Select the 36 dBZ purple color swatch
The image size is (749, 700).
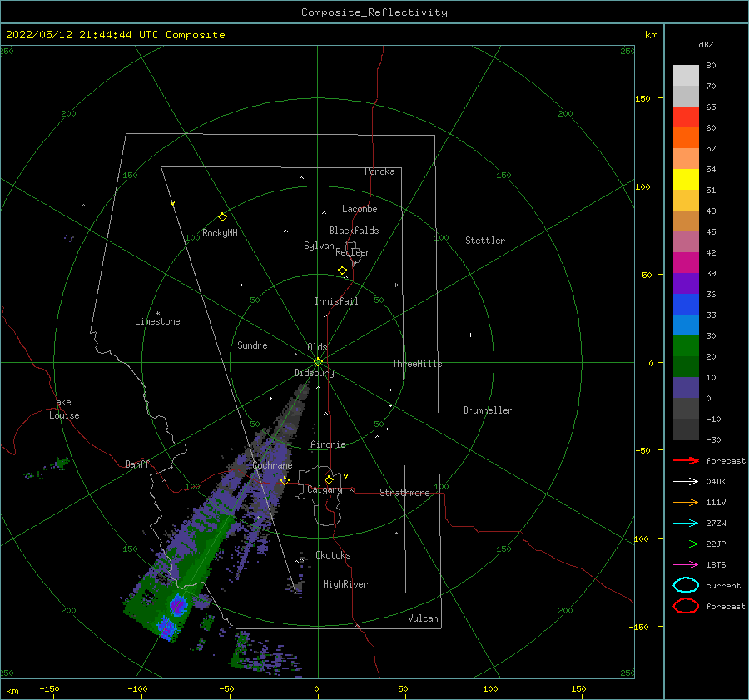coord(686,283)
